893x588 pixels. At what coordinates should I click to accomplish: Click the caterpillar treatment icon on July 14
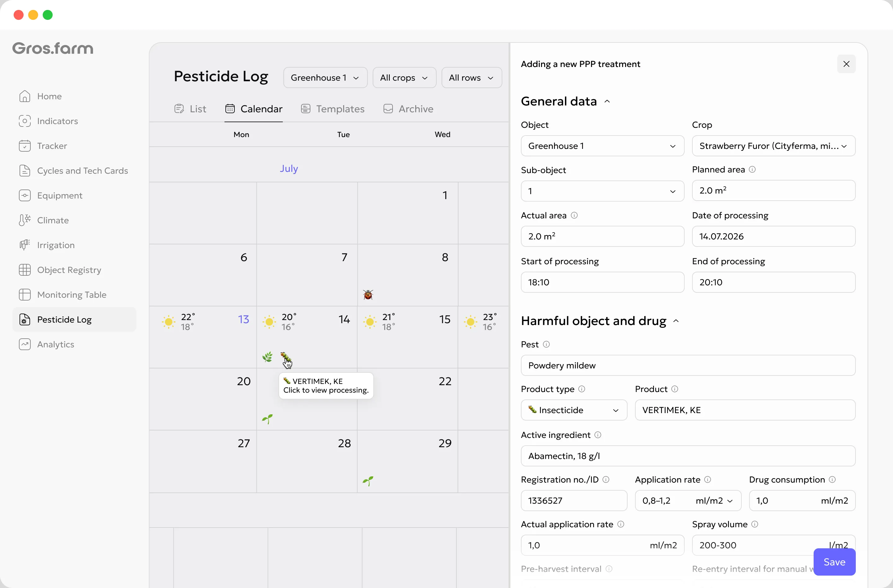tap(286, 357)
